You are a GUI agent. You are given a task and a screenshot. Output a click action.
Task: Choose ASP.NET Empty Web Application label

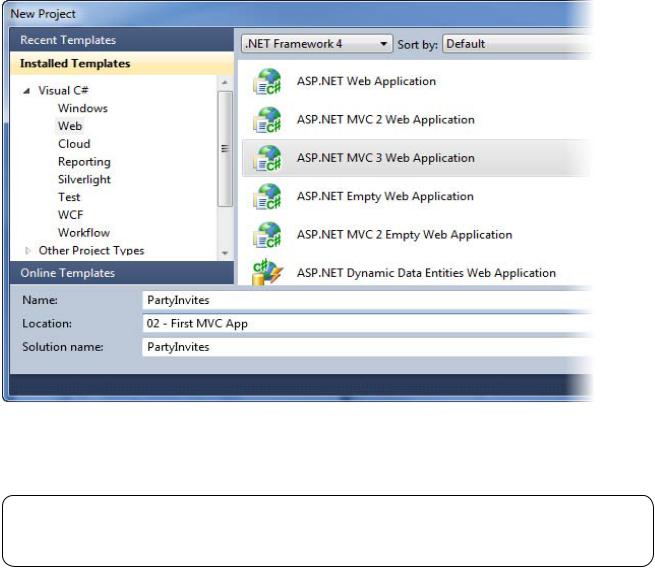click(385, 196)
